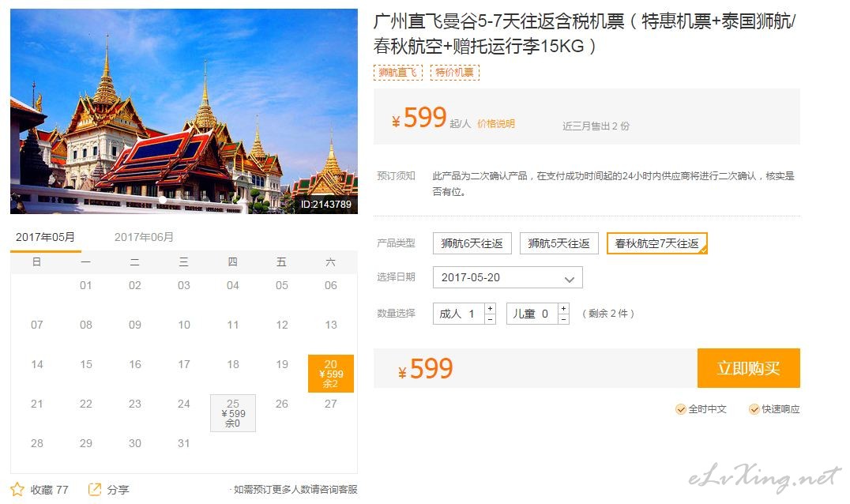Click the 全时中文 service badge icon
850x504 pixels.
coord(681,409)
